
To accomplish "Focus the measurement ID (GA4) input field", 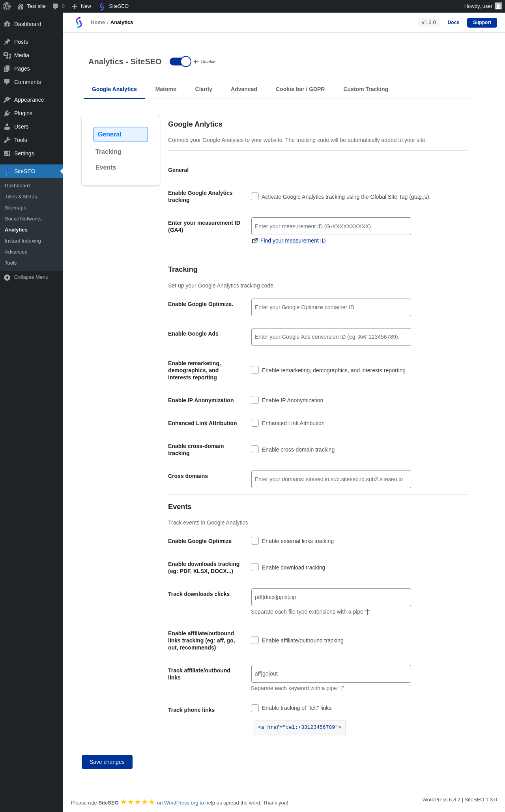I will tap(331, 226).
